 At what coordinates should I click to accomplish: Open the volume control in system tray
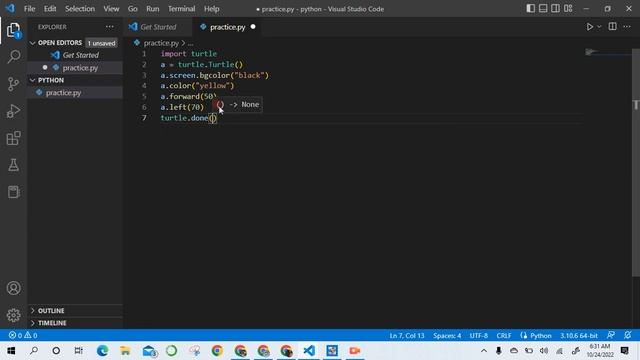[544, 351]
